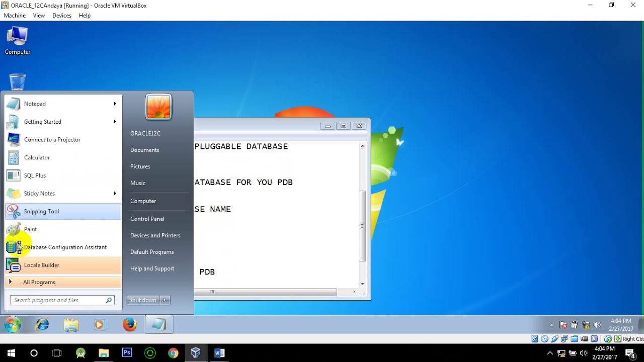Click the user account flower picture

point(158,107)
